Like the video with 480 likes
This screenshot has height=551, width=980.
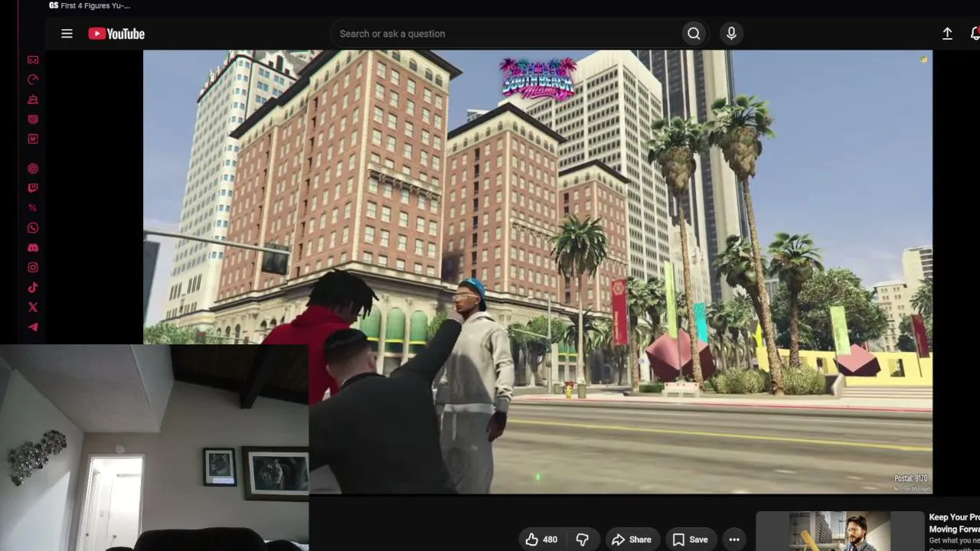tap(541, 540)
